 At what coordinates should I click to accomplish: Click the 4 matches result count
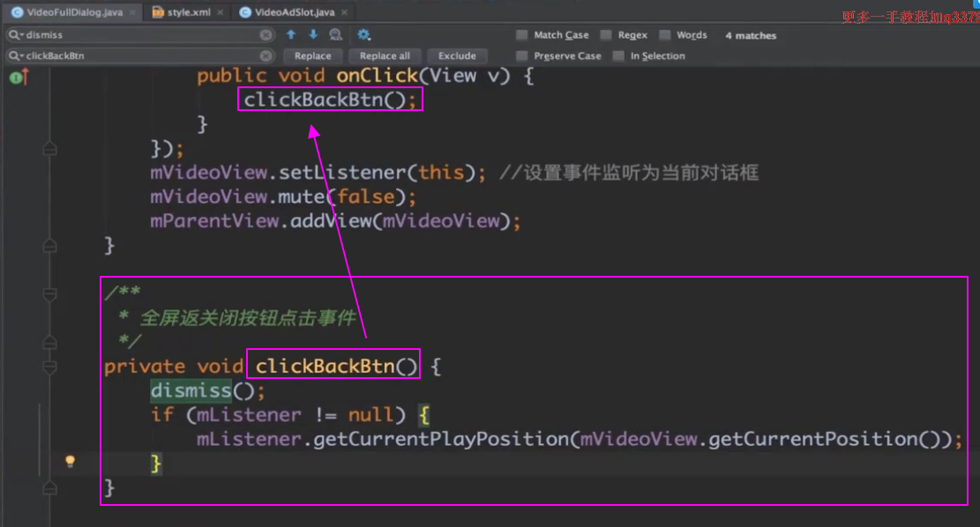[751, 35]
